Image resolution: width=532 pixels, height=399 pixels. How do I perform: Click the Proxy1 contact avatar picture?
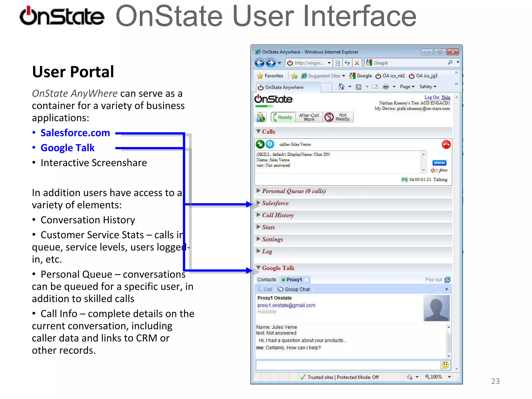tap(437, 308)
